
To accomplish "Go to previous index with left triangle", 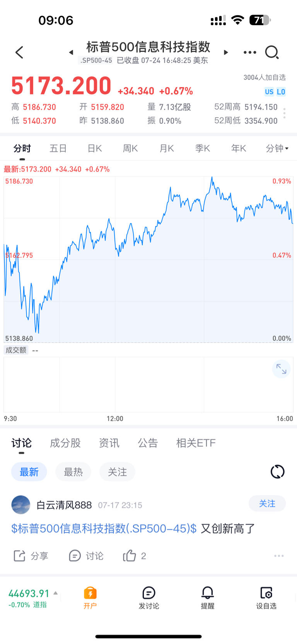I will (71, 52).
